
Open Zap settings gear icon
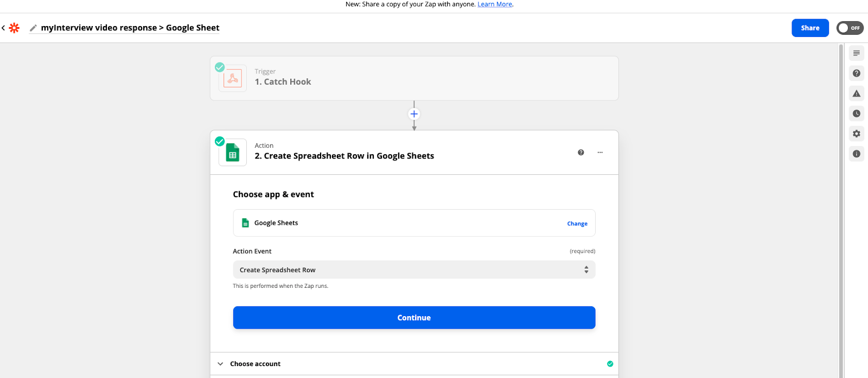point(857,134)
